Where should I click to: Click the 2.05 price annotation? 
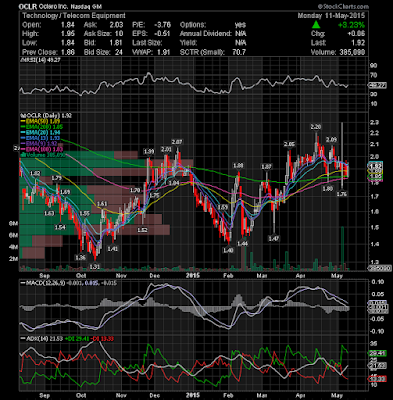pyautogui.click(x=289, y=144)
